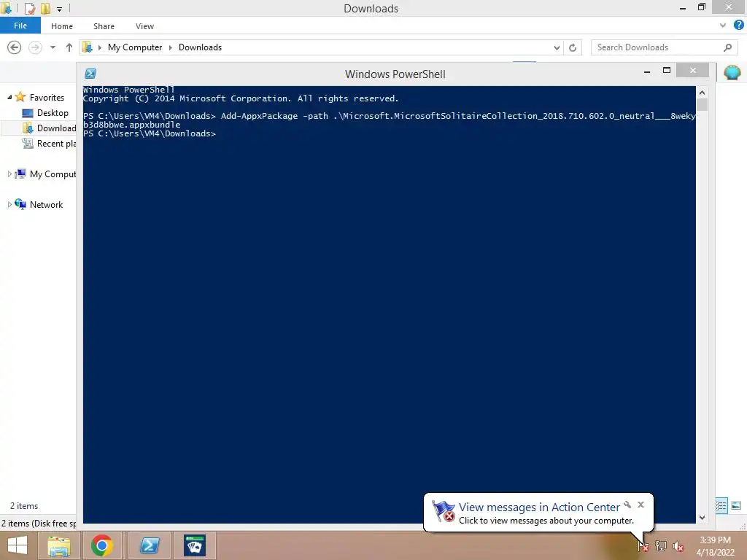The width and height of the screenshot is (747, 560).
Task: Click the Explorer window system icon
Action: coord(7,8)
